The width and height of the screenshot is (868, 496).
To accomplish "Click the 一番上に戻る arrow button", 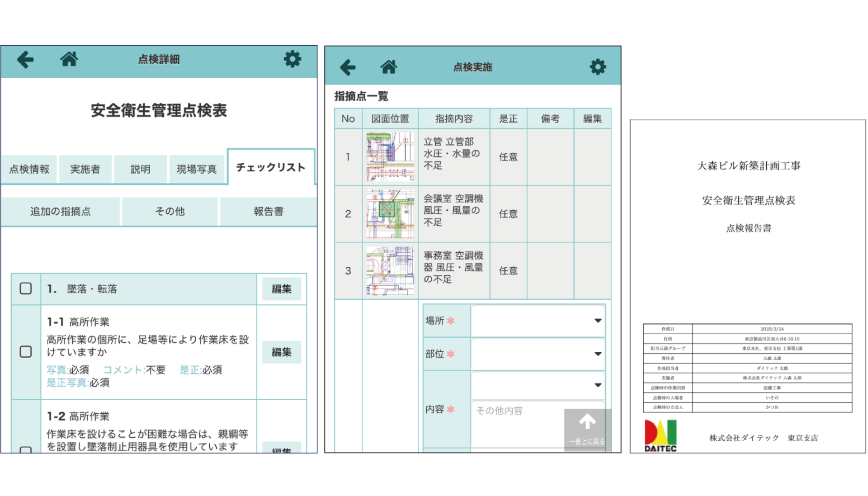I will 587,430.
